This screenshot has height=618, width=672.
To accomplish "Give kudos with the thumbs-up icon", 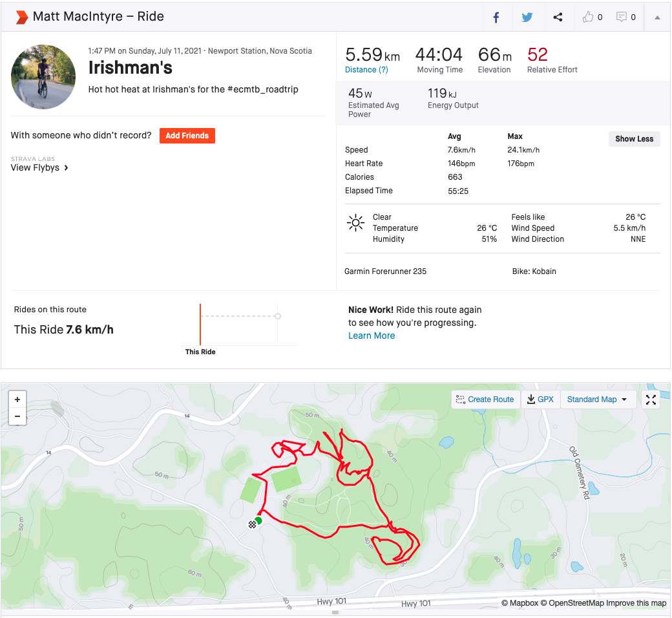I will pos(588,17).
